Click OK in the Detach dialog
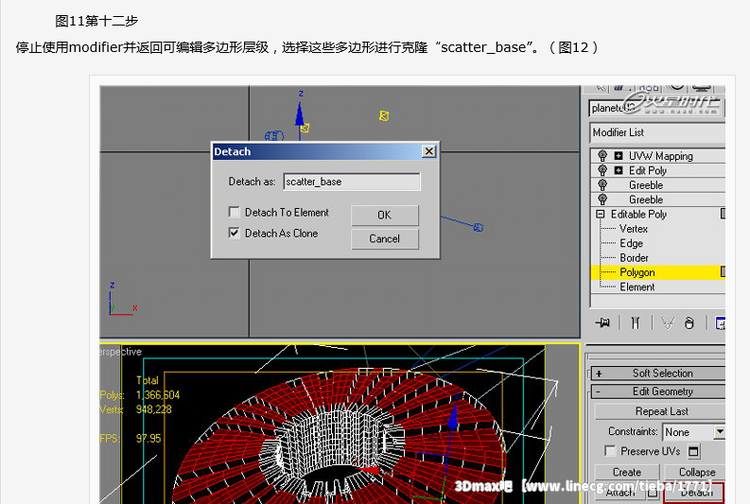This screenshot has width=750, height=504. pos(385,215)
